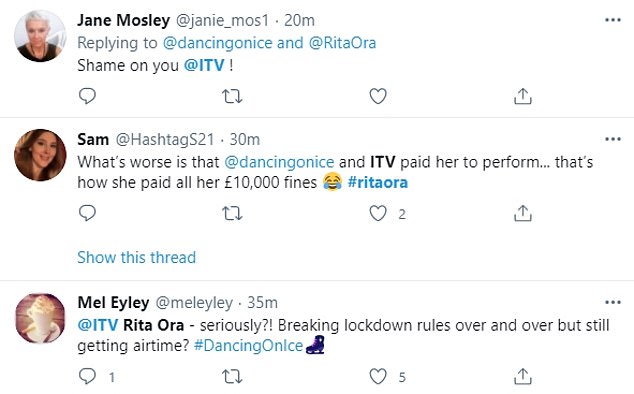The width and height of the screenshot is (634, 394).
Task: Show this thread
Action: [136, 257]
